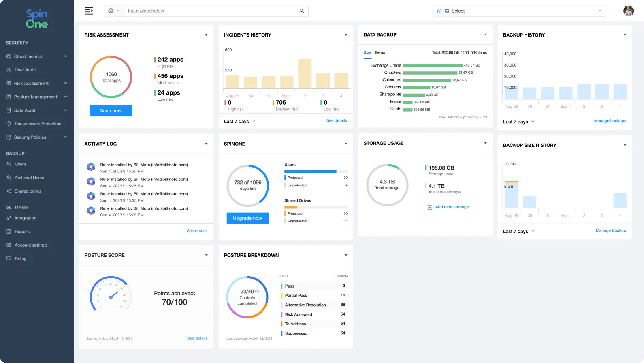The height and width of the screenshot is (363, 644).
Task: Click the SpinOne logo
Action: [37, 19]
